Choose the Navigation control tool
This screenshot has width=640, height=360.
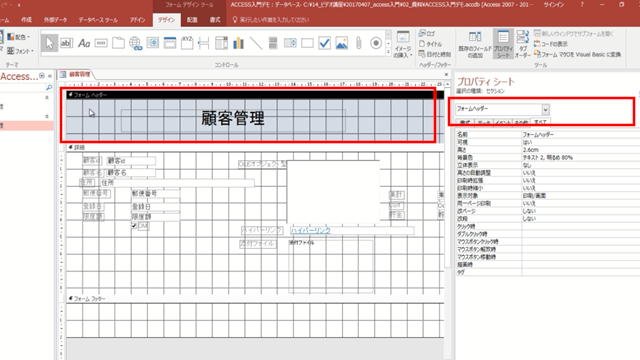[169, 43]
